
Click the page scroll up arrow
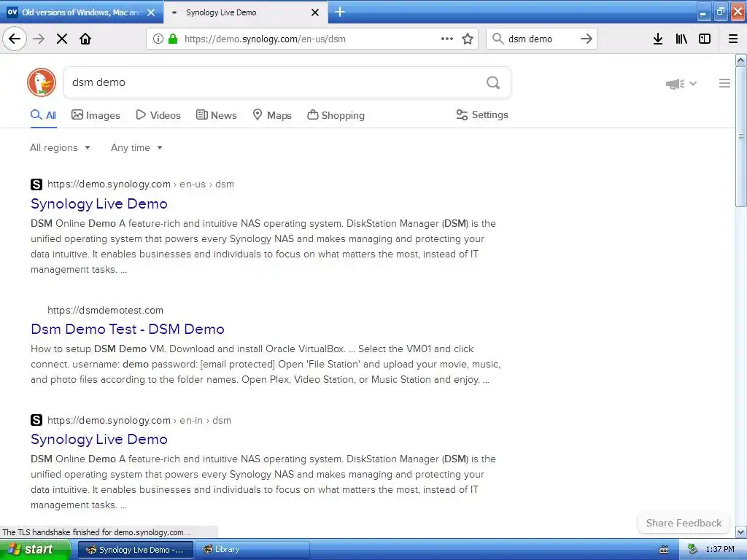741,60
